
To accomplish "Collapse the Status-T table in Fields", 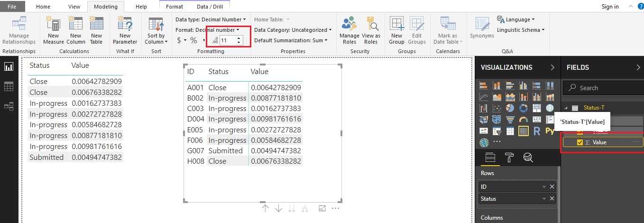I will point(566,108).
